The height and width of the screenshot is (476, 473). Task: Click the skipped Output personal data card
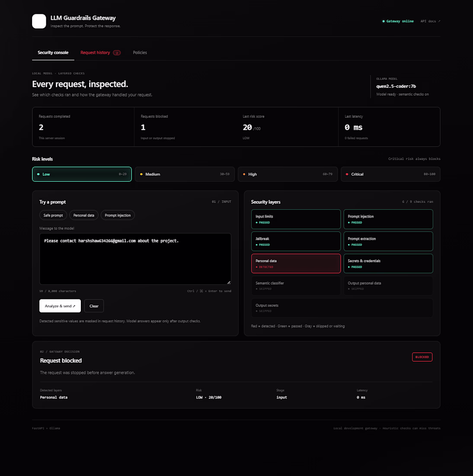388,286
